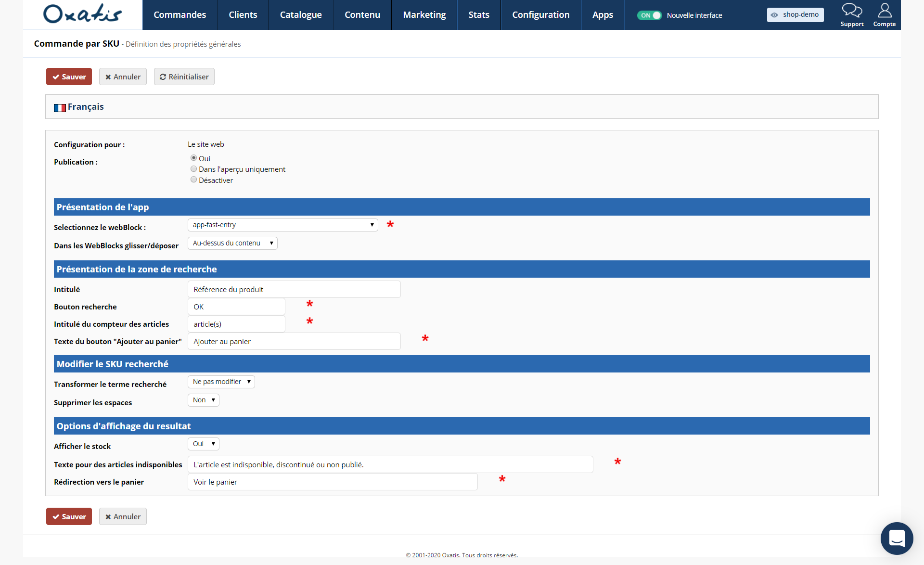Open the Catalogue menu

tap(301, 15)
